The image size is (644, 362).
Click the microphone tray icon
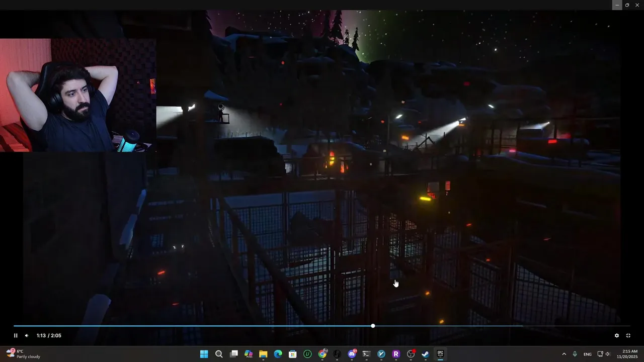pos(575,354)
